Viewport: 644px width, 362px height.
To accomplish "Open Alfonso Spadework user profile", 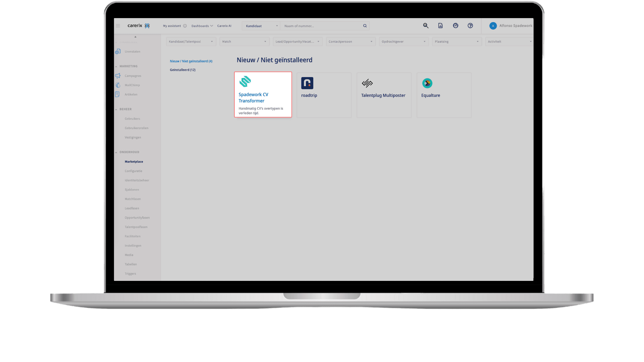I will [511, 26].
